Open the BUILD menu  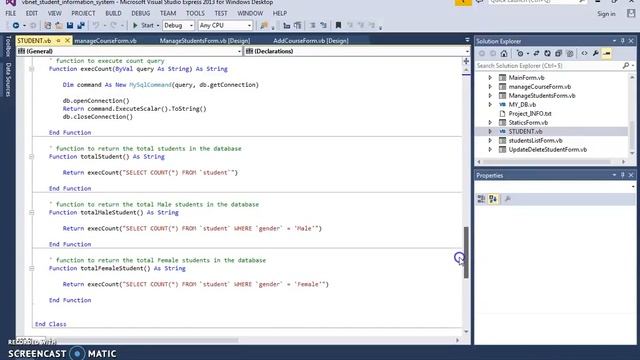[113, 13]
